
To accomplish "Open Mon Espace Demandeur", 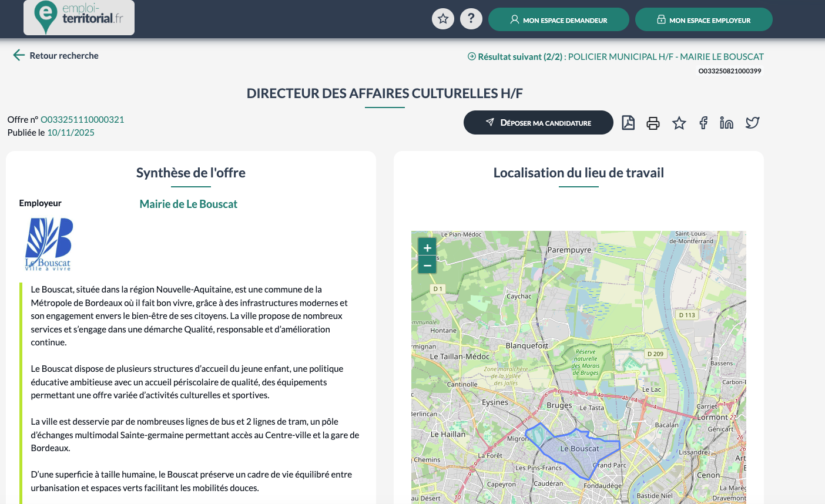I will (x=558, y=19).
